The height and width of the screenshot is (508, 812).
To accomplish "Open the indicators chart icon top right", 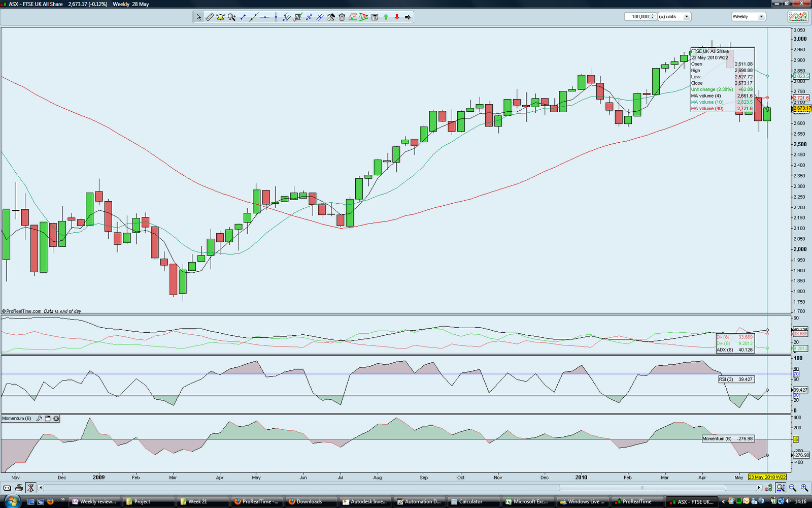I will (x=798, y=17).
